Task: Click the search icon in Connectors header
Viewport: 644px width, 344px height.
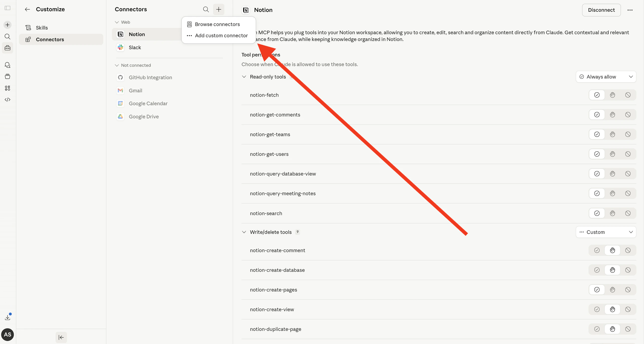Action: pyautogui.click(x=206, y=9)
